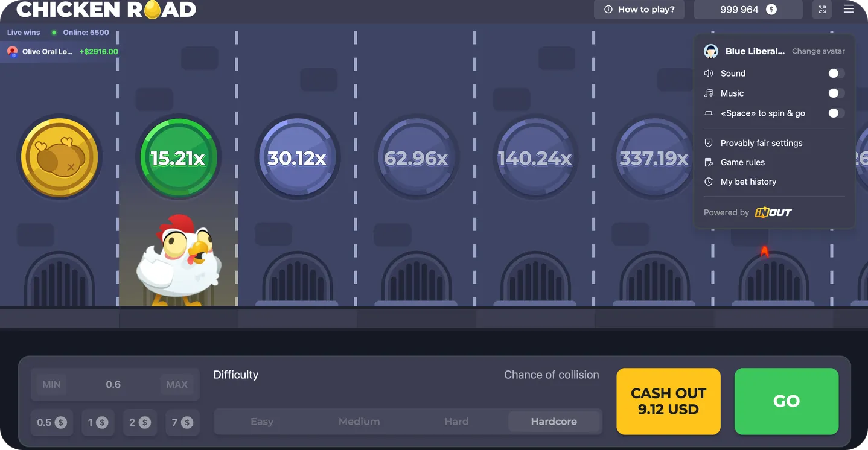Screen dimensions: 868x450
Task: Select Easy difficulty
Action: tap(262, 422)
